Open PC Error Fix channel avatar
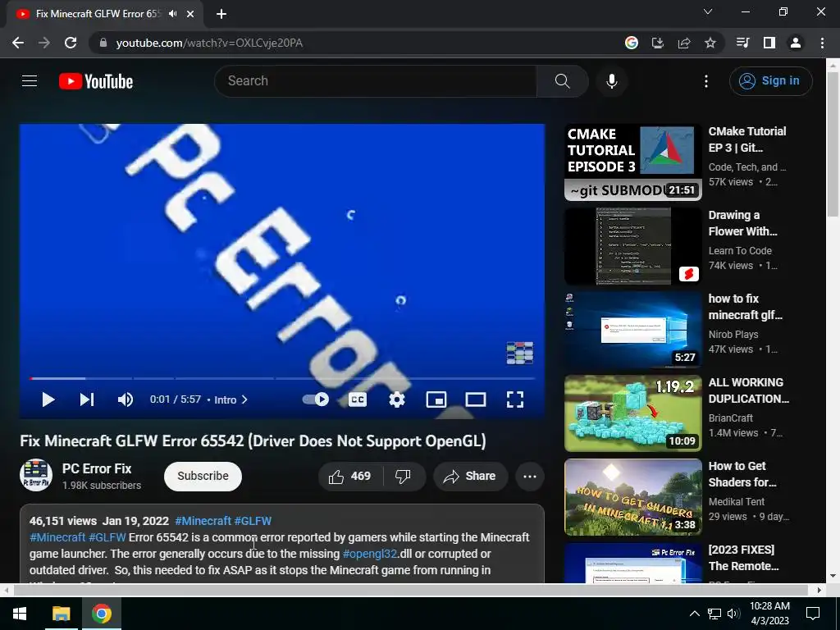The image size is (840, 630). (36, 475)
